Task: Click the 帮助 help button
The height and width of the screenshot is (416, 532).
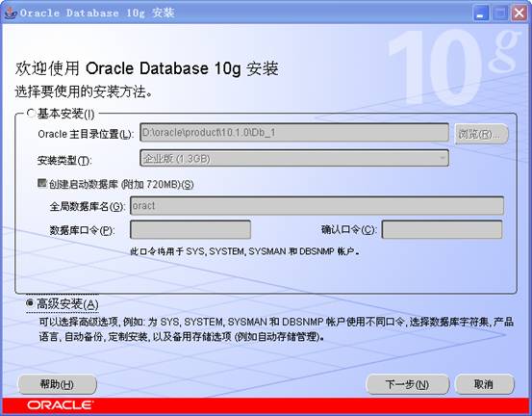Action: [57, 384]
